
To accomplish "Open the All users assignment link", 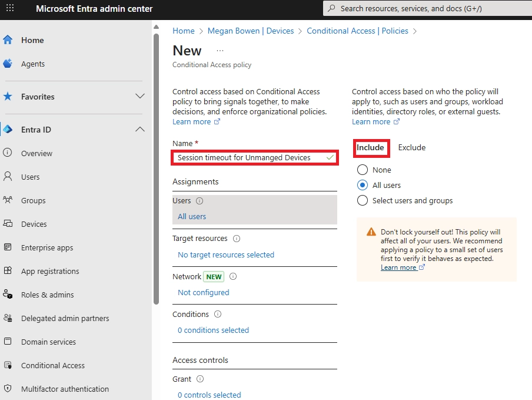I will coord(192,216).
